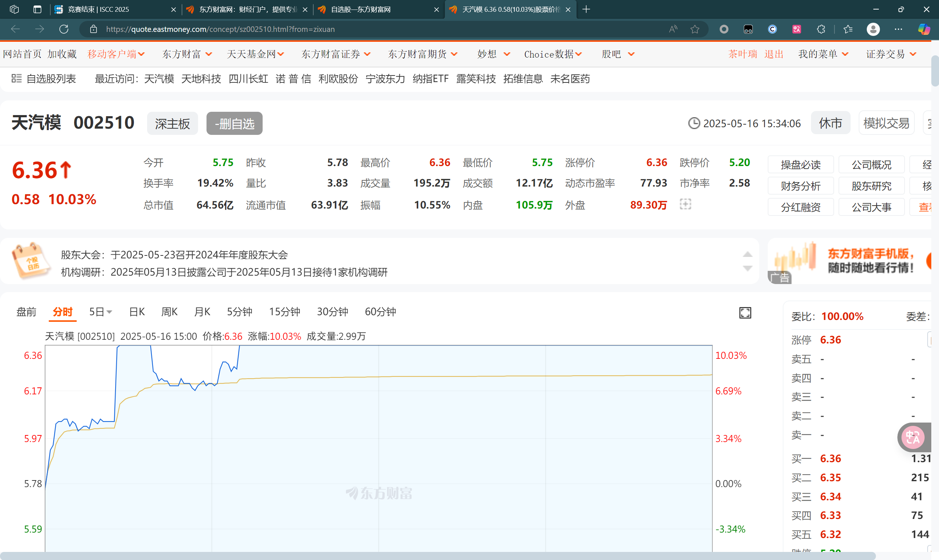Click the vertical page scrollbar
Viewport: 939px width, 560px height.
(935, 71)
